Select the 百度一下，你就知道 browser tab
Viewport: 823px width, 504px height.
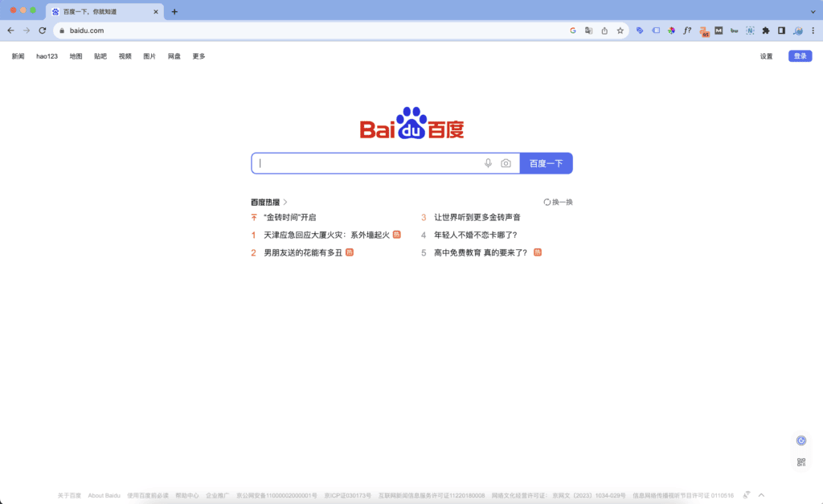click(x=100, y=11)
